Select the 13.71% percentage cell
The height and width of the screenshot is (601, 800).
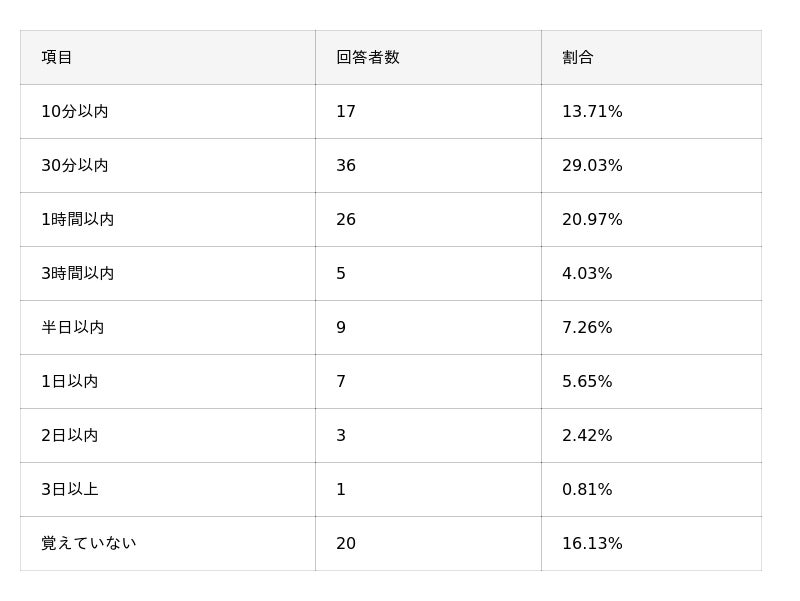pyautogui.click(x=592, y=112)
